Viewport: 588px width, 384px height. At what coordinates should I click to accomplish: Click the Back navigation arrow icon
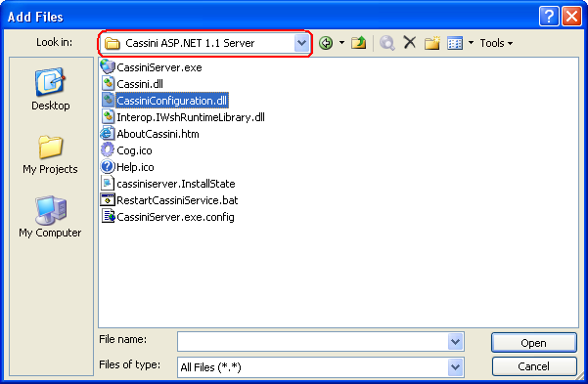(x=326, y=43)
